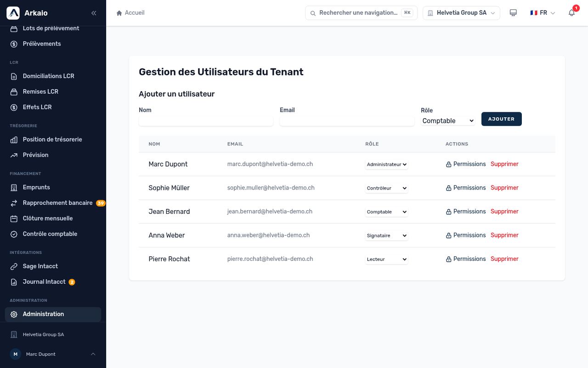Click the Contrôle comptable check icon
Screen dimensions: 588x368
(14, 234)
